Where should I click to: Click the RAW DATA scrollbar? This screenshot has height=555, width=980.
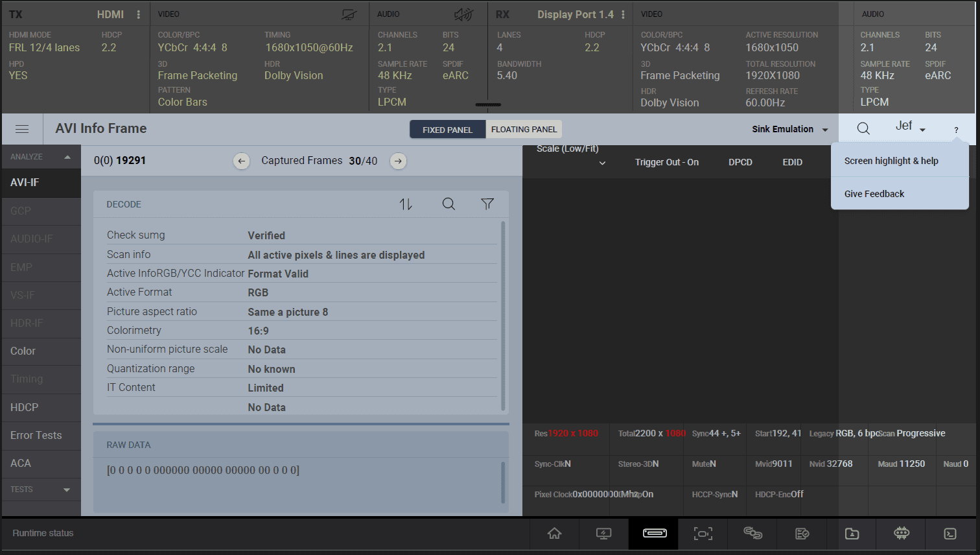[x=503, y=482]
